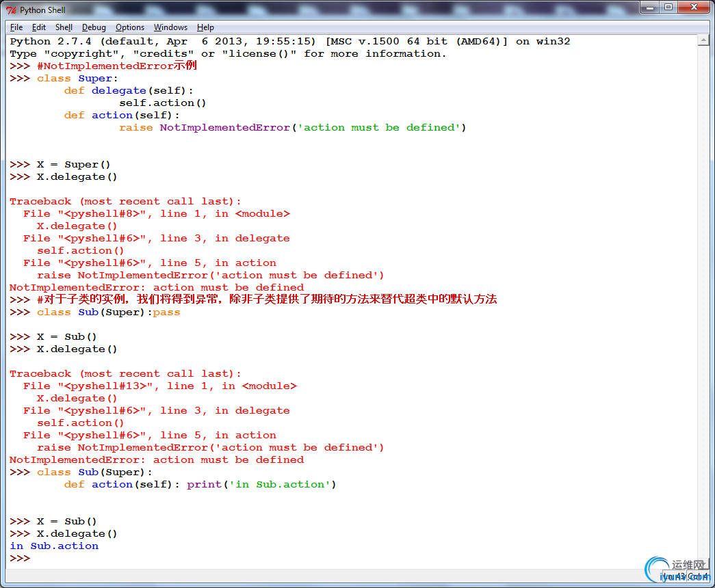Open the Help menu

205,27
